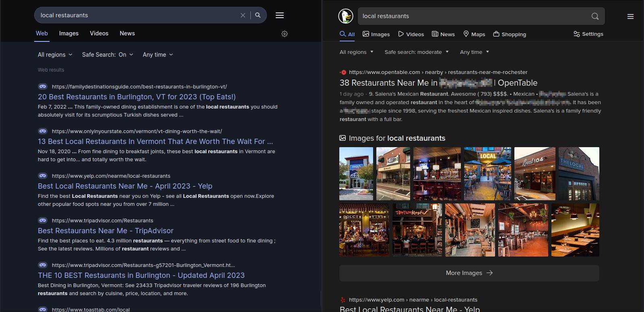The height and width of the screenshot is (312, 644).
Task: Open '38 Restaurants Near Me' OpenTable result
Action: (438, 83)
